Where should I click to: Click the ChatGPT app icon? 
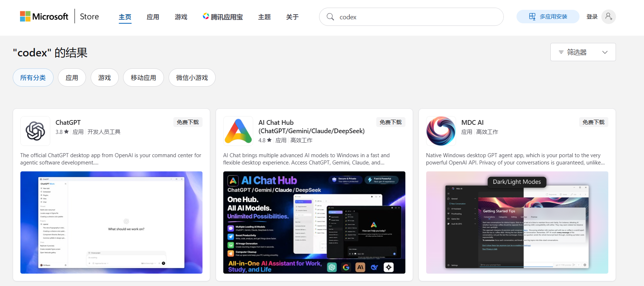coord(35,131)
